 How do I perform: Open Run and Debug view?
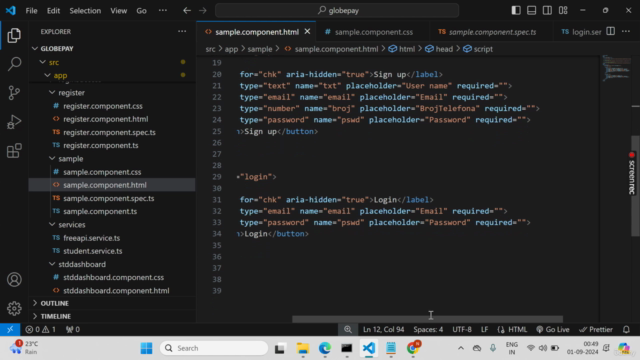14,122
